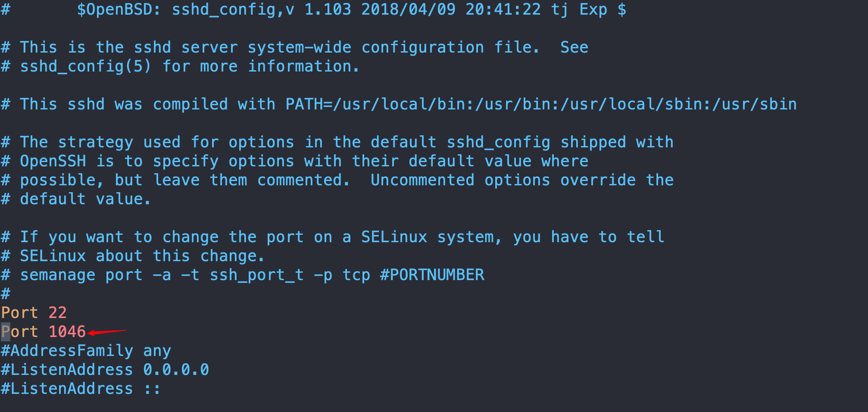Screen dimensions: 868x412
Task: Click the red arrow annotation
Action: coord(107,332)
